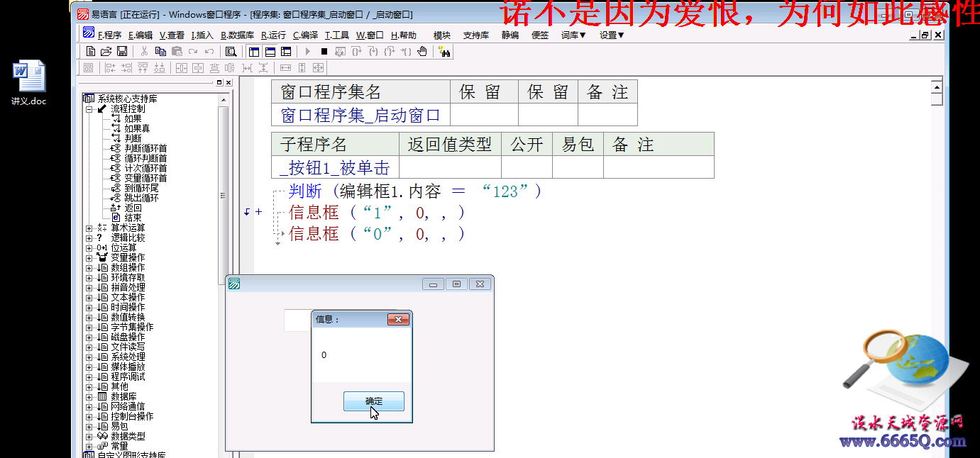980x458 pixels.
Task: Click the 模块 button in the menu bar
Action: point(442,35)
